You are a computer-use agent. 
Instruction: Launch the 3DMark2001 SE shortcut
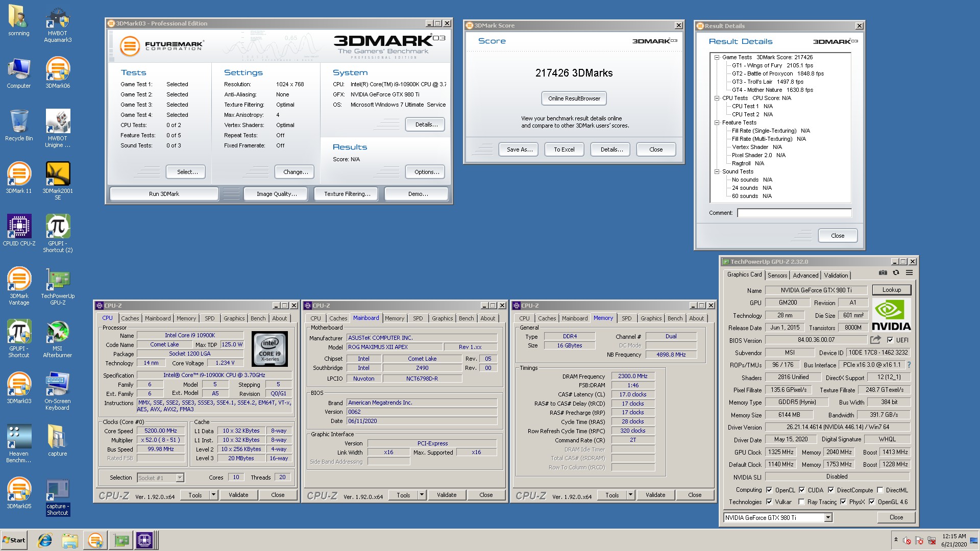[x=58, y=181]
